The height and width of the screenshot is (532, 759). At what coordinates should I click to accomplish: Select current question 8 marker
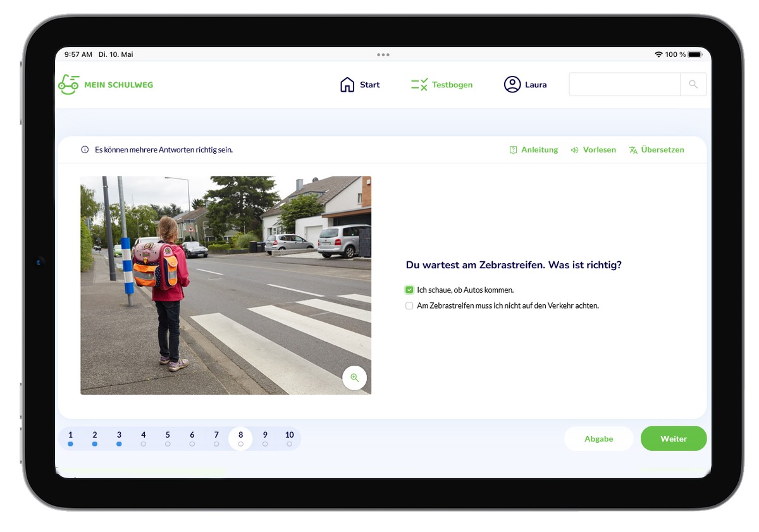click(240, 438)
